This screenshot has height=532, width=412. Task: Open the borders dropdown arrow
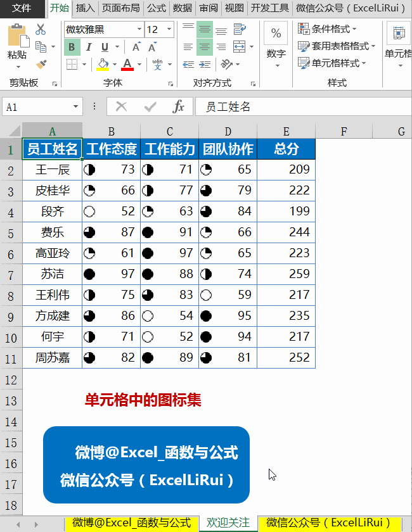pos(84,64)
